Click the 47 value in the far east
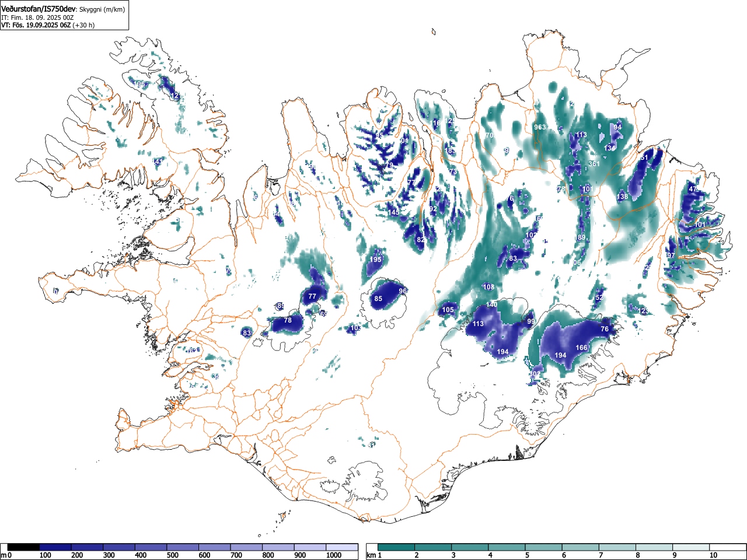 click(x=693, y=189)
